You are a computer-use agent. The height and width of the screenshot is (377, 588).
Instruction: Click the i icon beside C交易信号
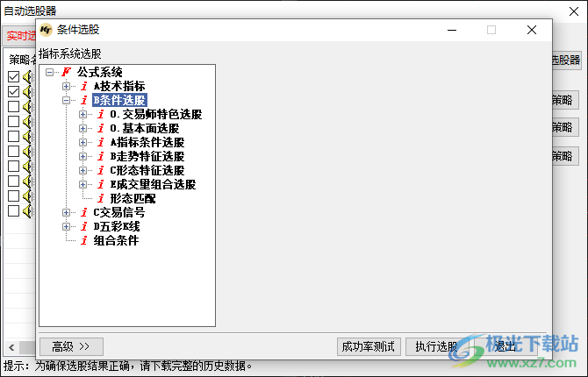click(x=84, y=212)
